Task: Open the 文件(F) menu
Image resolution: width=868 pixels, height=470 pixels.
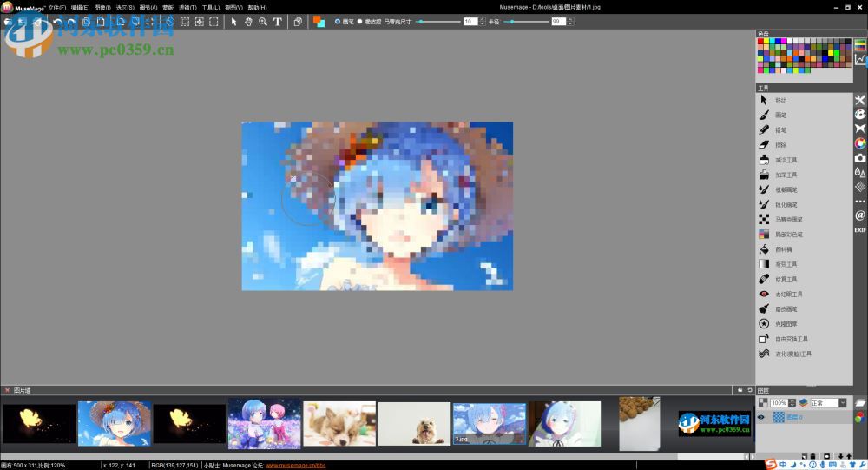Action: [x=57, y=8]
